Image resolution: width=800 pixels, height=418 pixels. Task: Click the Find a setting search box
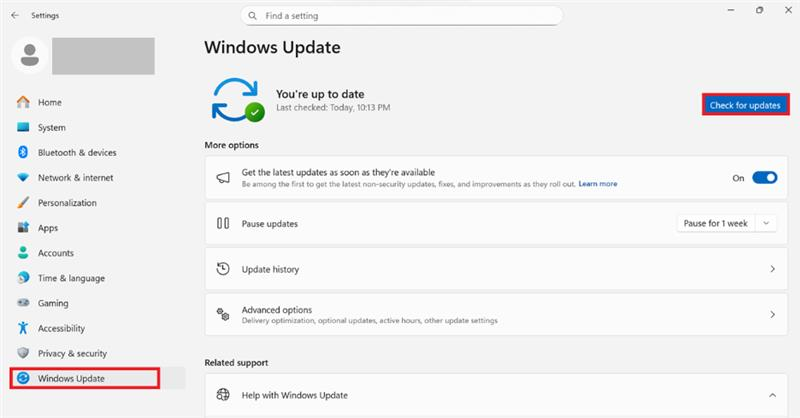click(402, 16)
